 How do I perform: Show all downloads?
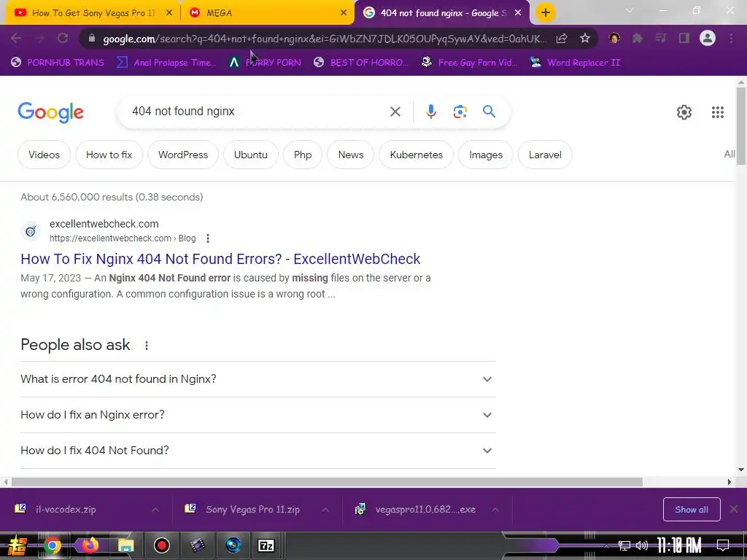click(x=692, y=510)
